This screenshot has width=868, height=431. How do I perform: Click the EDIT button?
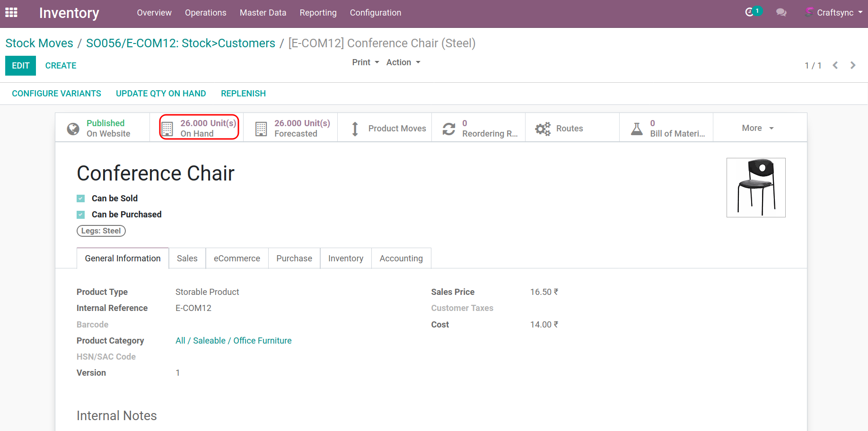coord(20,66)
